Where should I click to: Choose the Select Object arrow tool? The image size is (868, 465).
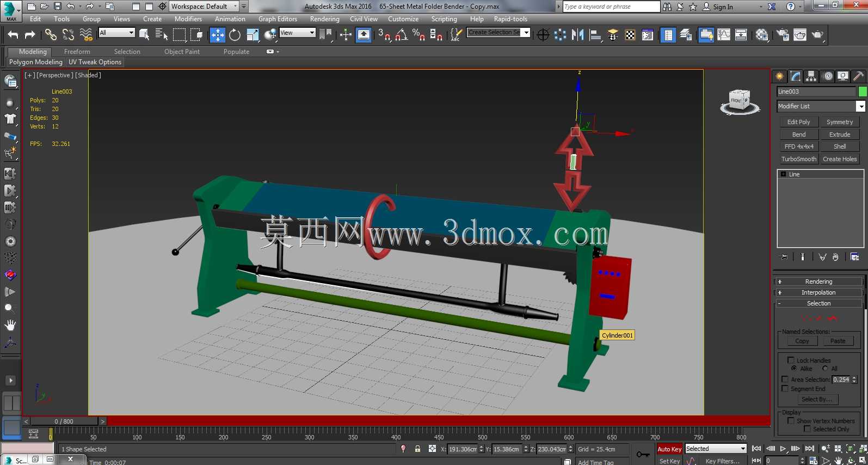point(144,35)
